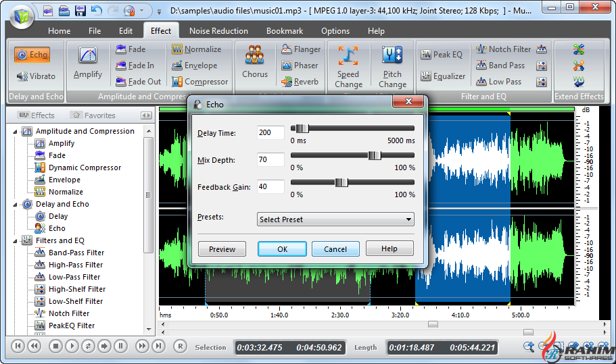
Task: Switch to the Noise Reduction tab
Action: click(x=218, y=31)
